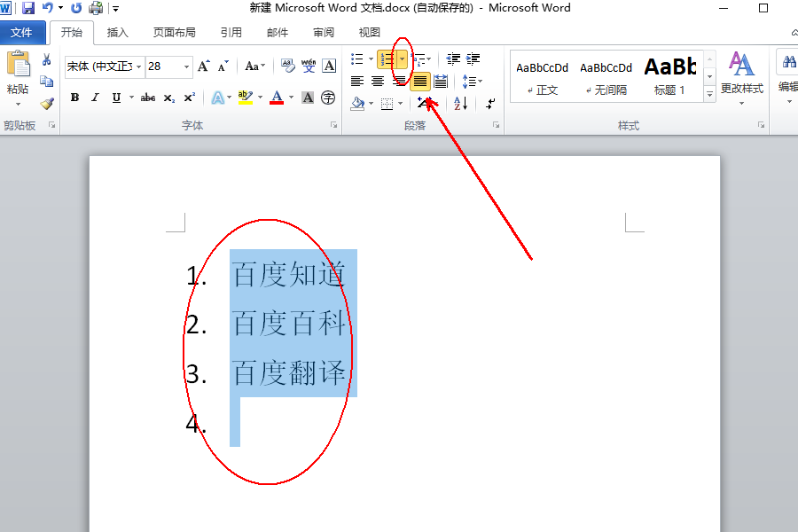This screenshot has width=798, height=532.
Task: Switch to the 视图 tab
Action: point(370,33)
